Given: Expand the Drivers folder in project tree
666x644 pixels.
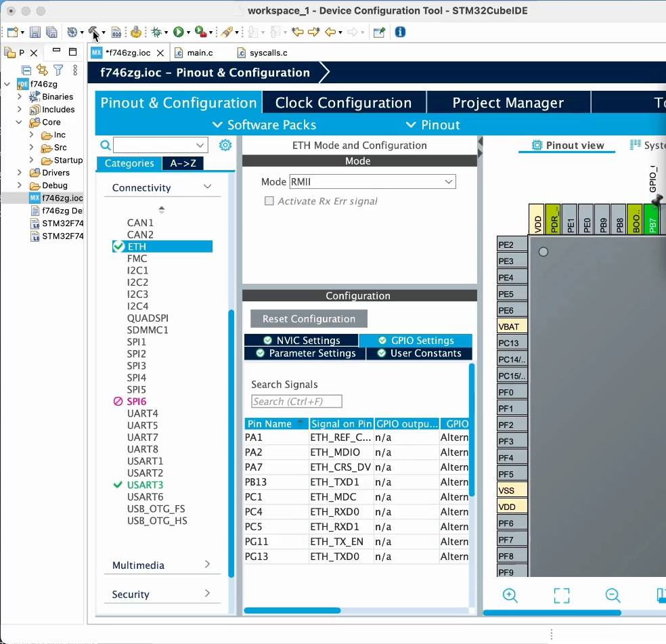Looking at the screenshot, I should (20, 173).
